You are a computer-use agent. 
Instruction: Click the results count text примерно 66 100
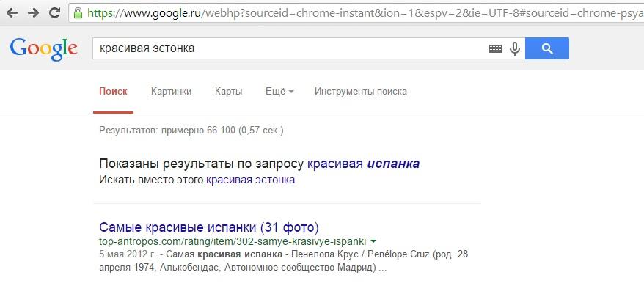coord(199,131)
